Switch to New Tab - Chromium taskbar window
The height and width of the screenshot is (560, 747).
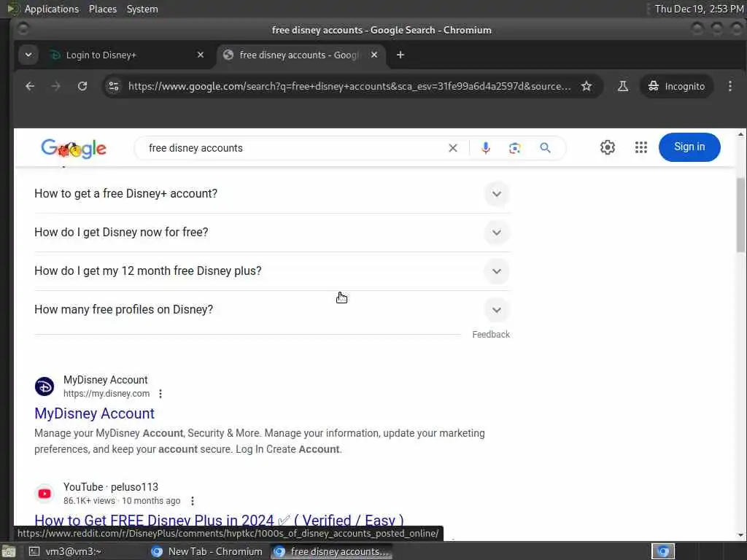pyautogui.click(x=206, y=551)
